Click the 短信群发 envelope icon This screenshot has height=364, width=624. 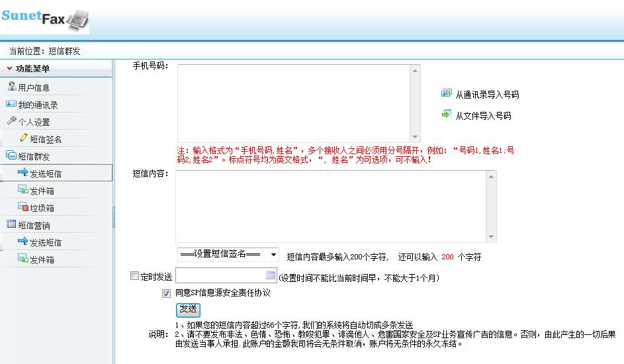tap(11, 155)
